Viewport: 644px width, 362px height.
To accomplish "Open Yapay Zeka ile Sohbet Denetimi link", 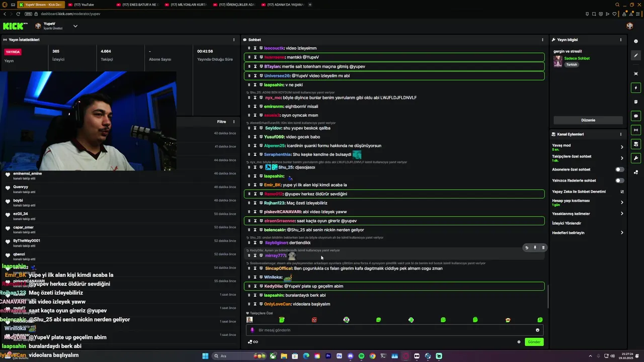I will point(588,192).
